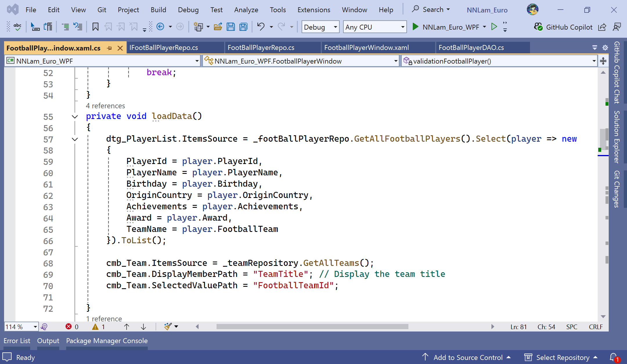Click the start without debugging outline play icon
Image resolution: width=627 pixels, height=364 pixels.
click(x=494, y=27)
